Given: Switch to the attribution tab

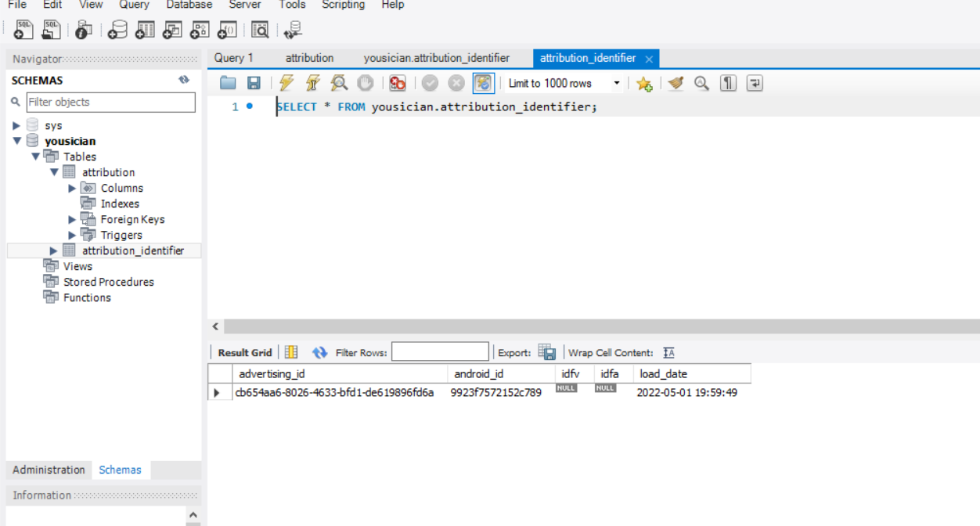Looking at the screenshot, I should [x=309, y=58].
